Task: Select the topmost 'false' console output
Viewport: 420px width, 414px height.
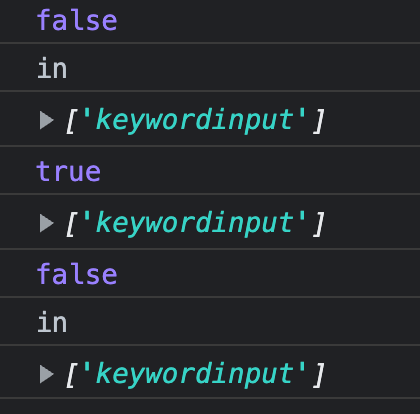Action: [77, 20]
